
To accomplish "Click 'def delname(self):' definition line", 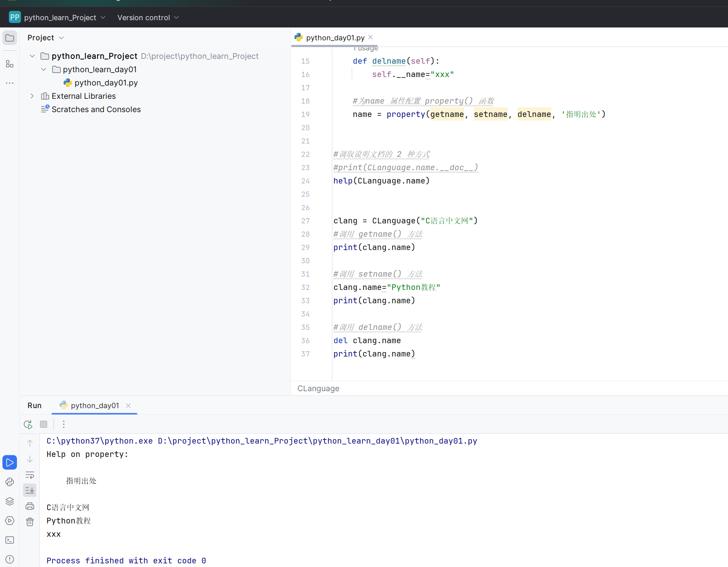I will click(x=396, y=61).
